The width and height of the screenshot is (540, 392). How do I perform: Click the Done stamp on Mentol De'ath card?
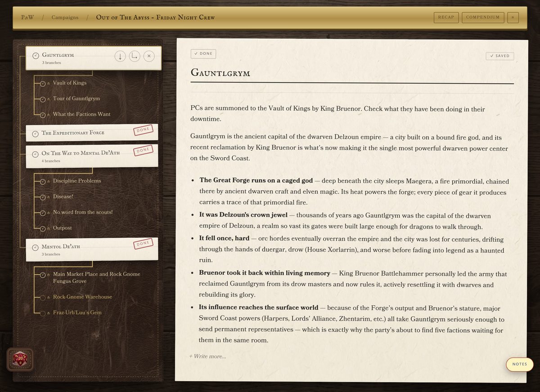pos(144,243)
